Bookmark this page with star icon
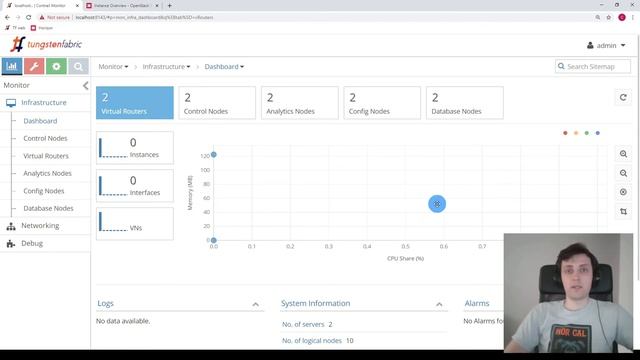Screen dimensions: 640x360 coord(609,17)
